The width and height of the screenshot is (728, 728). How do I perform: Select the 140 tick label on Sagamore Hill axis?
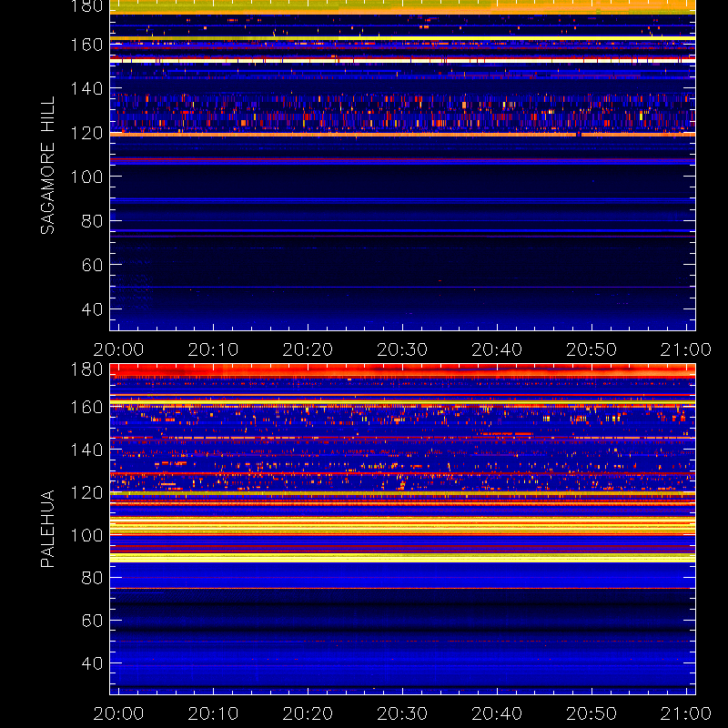click(x=86, y=88)
